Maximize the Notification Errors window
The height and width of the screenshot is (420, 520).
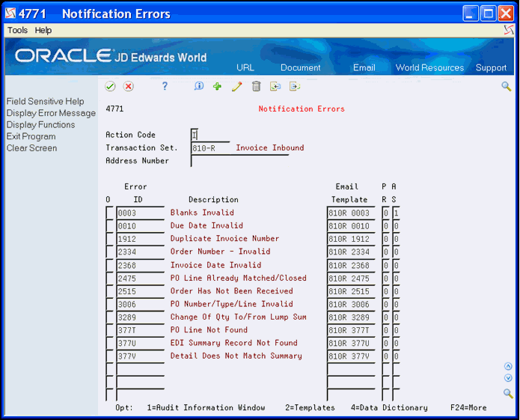pyautogui.click(x=488, y=13)
